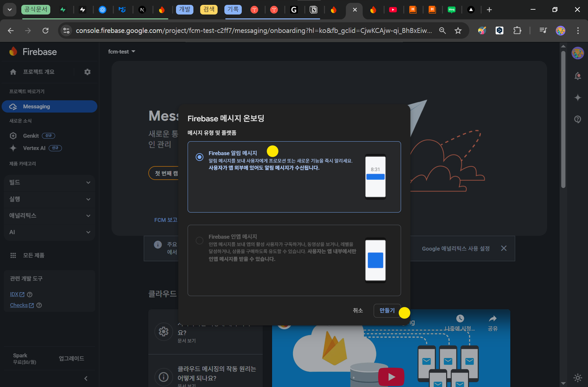Open the 기록 tab group
Screen dimensions: 588x387
[x=233, y=9]
